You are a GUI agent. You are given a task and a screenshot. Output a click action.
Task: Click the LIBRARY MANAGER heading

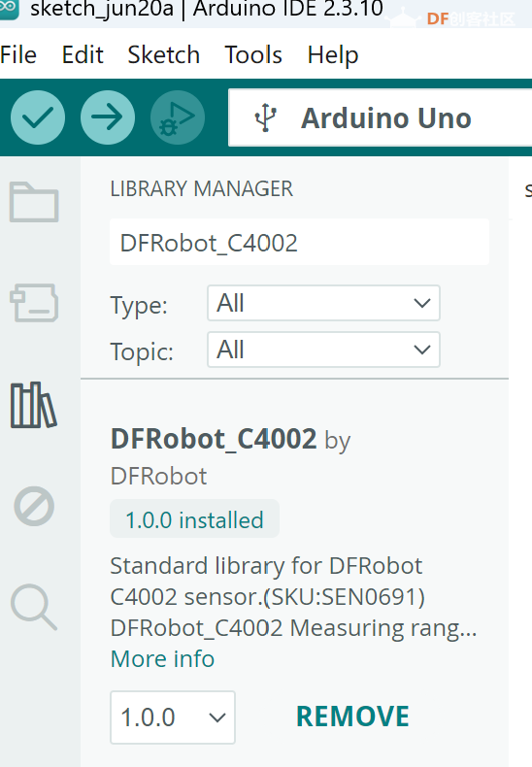202,188
